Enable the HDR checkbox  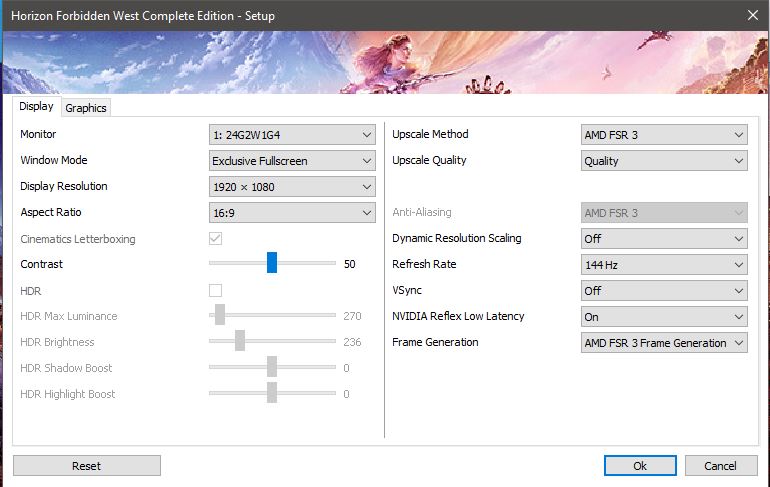(x=215, y=291)
